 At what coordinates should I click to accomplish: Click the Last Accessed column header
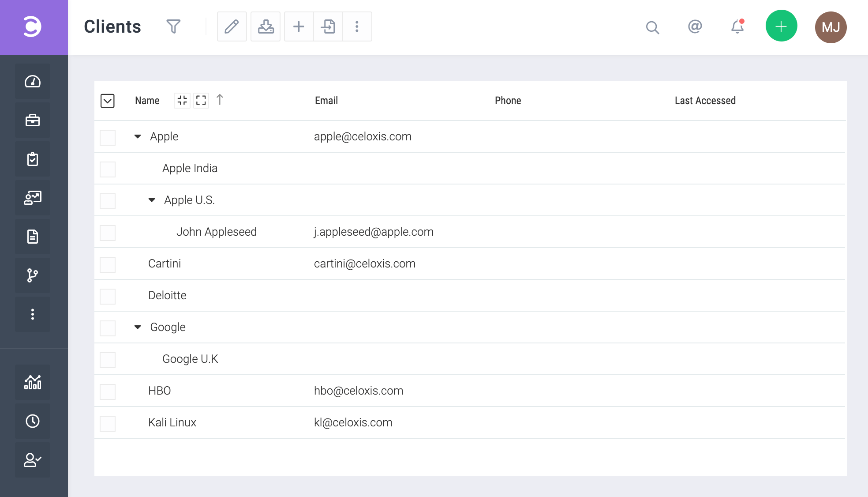tap(705, 101)
